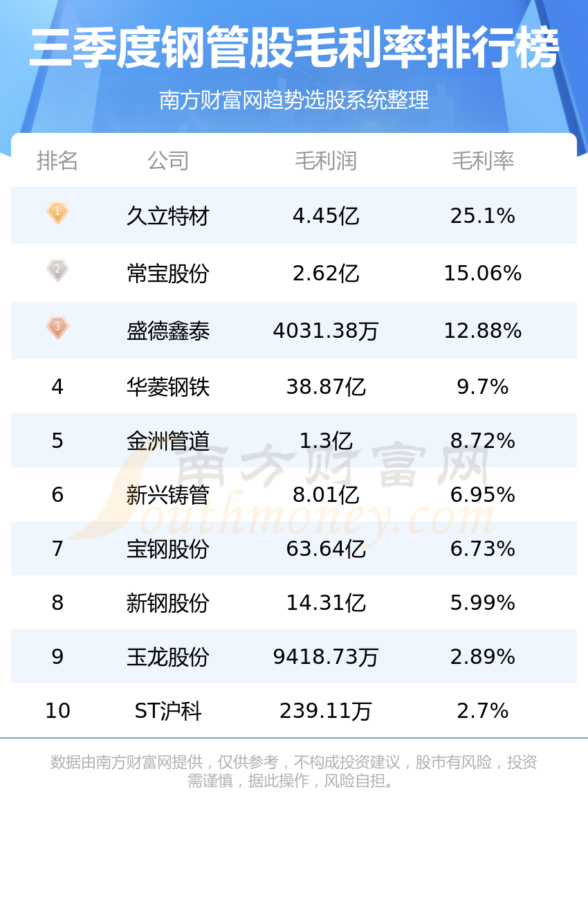Click the silver rank 2 medal icon
Viewport: 588px width, 900px height.
(57, 271)
